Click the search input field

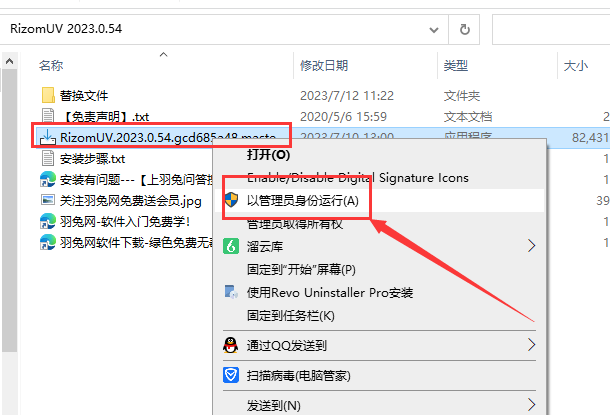[551, 30]
